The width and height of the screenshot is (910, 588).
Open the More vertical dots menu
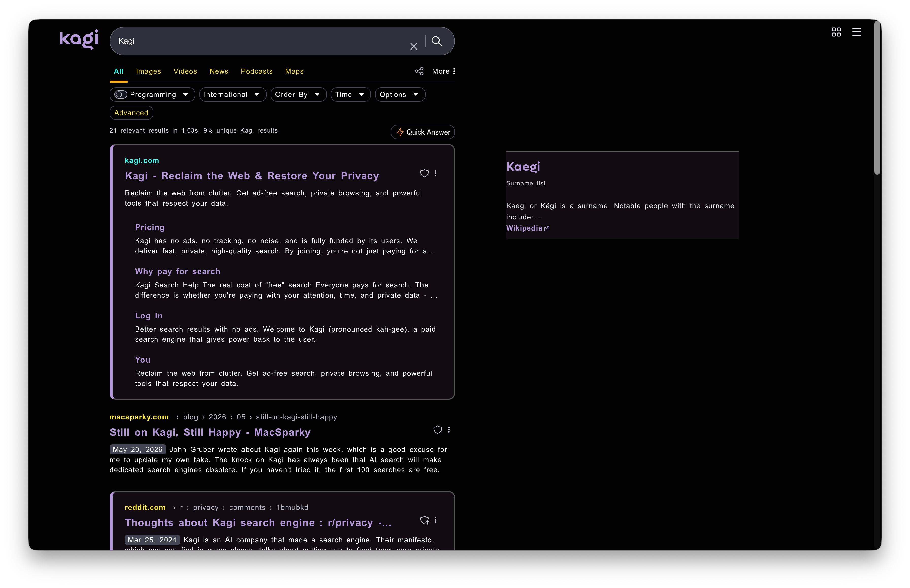click(443, 71)
